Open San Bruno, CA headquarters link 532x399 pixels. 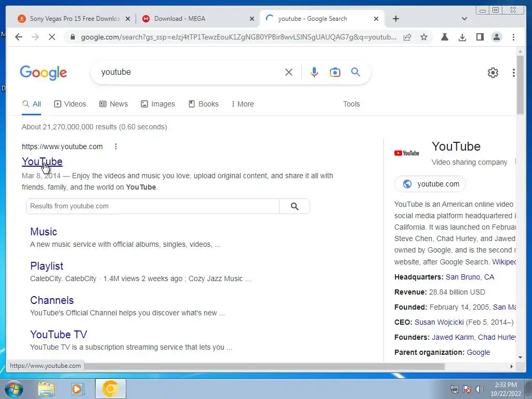[x=470, y=277]
